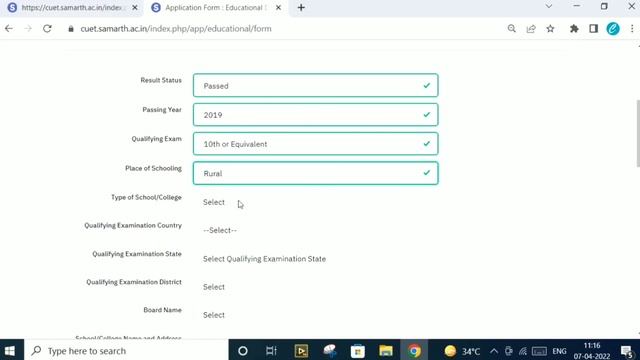Close the Application Form tab
This screenshot has width=640, height=360.
pos(278,7)
